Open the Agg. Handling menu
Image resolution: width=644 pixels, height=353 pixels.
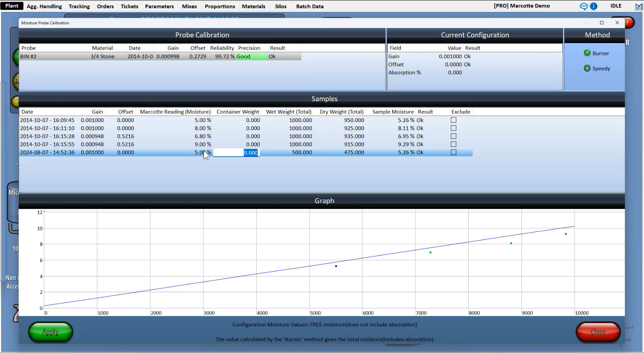click(44, 7)
